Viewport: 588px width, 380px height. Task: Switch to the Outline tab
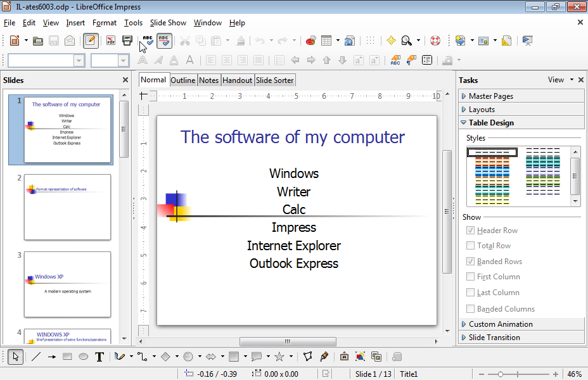pyautogui.click(x=183, y=80)
